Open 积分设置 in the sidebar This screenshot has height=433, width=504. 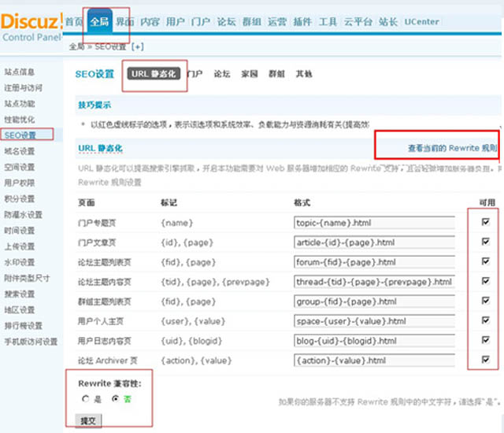pos(19,199)
